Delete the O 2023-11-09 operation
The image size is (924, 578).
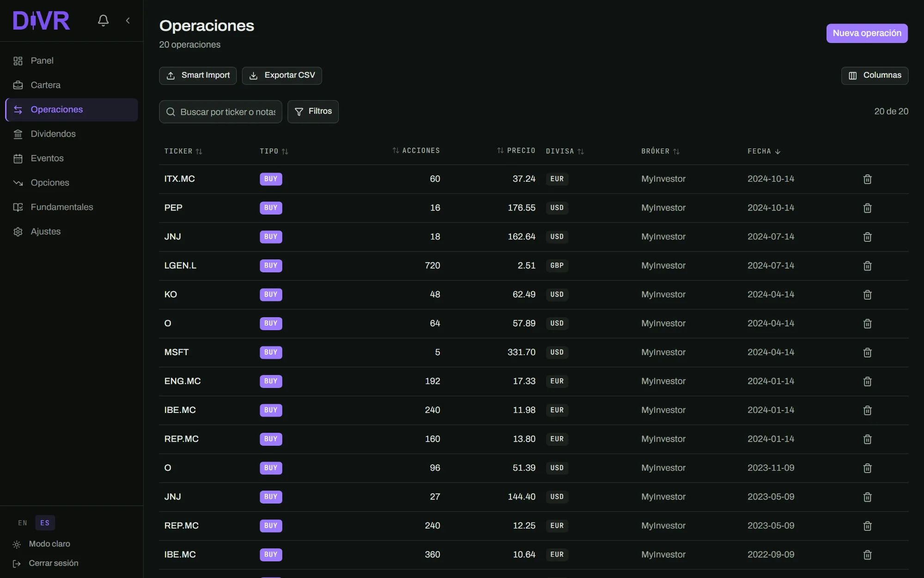coord(867,468)
